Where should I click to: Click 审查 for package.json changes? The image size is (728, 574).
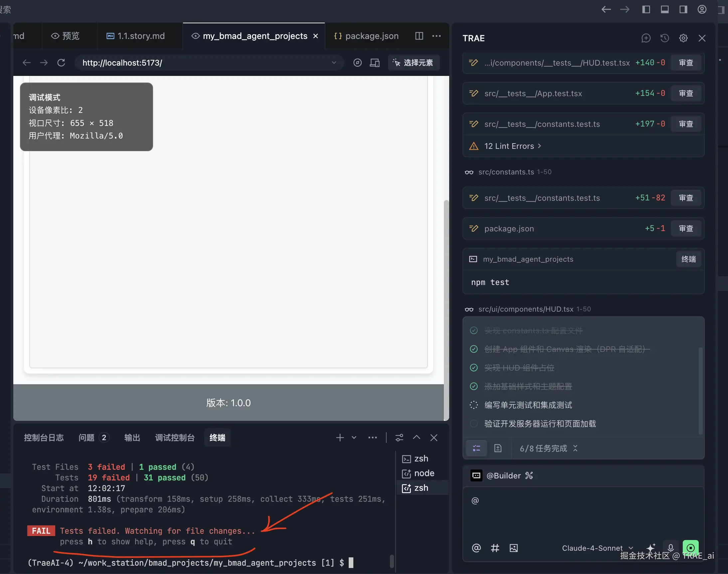point(686,228)
